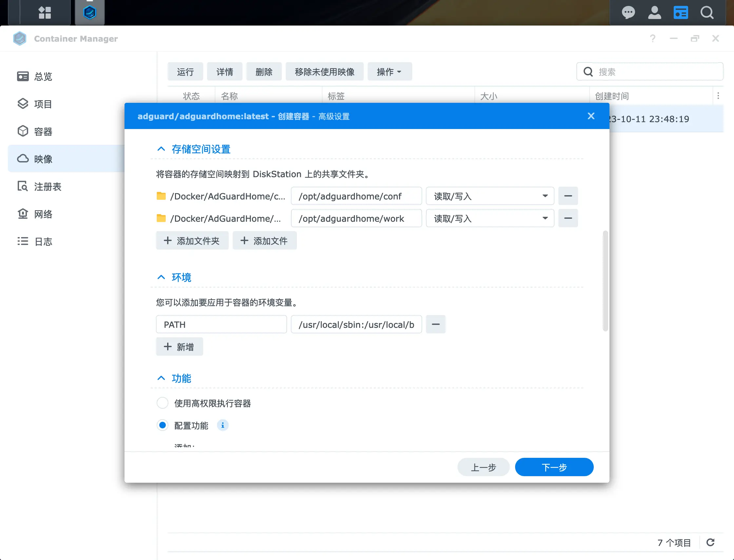Screen dimensions: 734x560
Task: Collapse the 环境 section
Action: click(x=161, y=277)
